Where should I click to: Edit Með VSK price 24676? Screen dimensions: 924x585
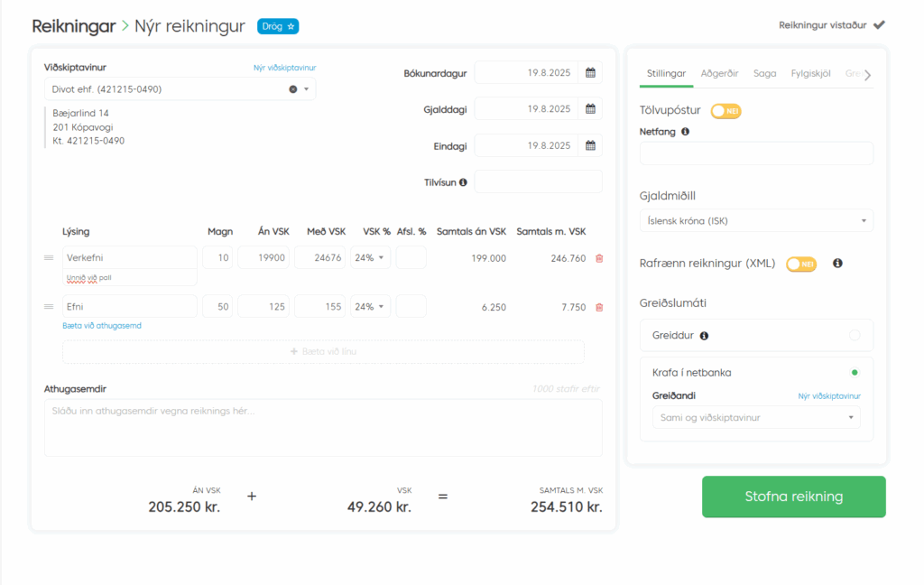pyautogui.click(x=320, y=257)
